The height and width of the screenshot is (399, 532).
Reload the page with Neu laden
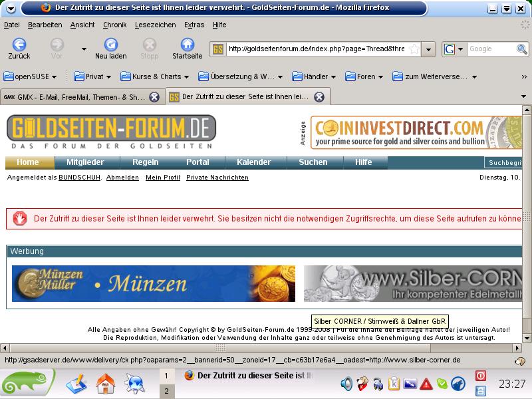pos(110,49)
